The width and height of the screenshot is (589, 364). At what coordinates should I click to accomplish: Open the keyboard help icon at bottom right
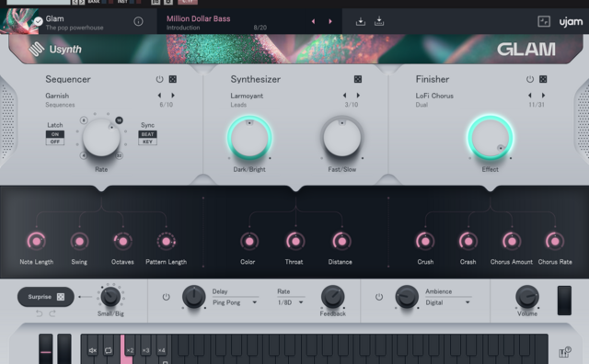pyautogui.click(x=564, y=352)
